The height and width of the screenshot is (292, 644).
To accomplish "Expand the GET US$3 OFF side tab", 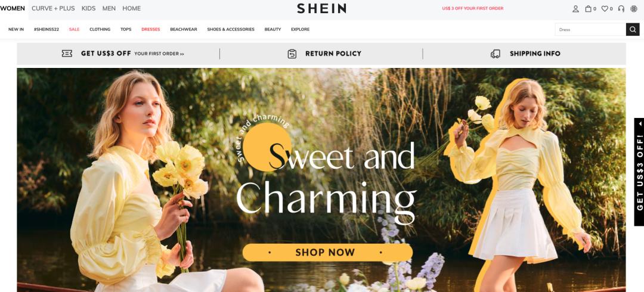I will coord(639,172).
